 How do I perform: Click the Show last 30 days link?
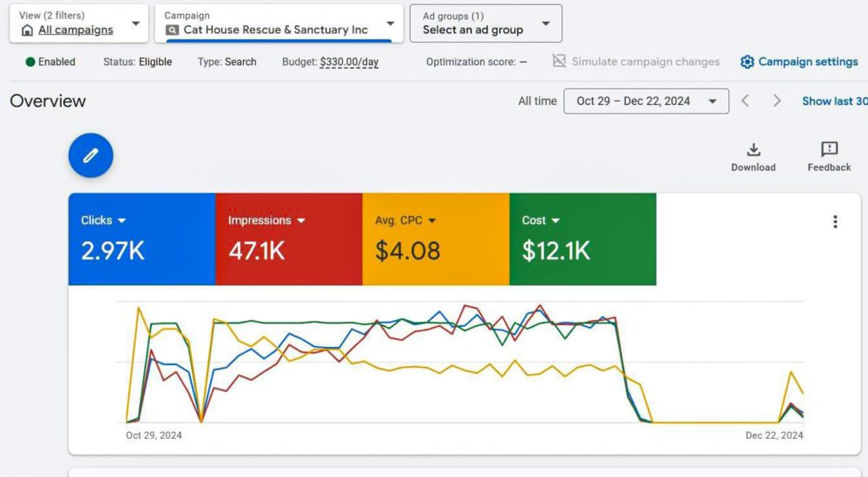click(x=835, y=101)
